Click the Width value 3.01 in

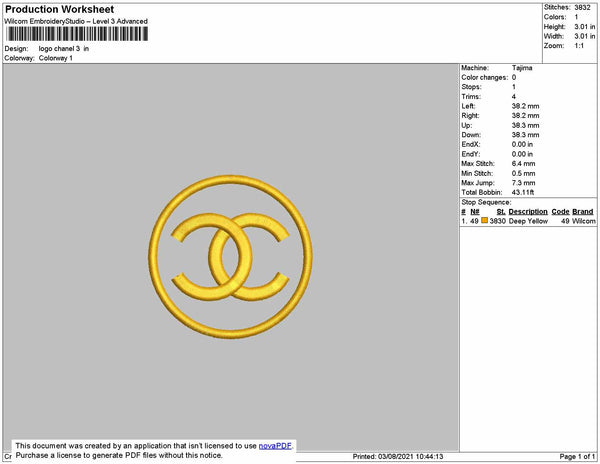tap(584, 36)
